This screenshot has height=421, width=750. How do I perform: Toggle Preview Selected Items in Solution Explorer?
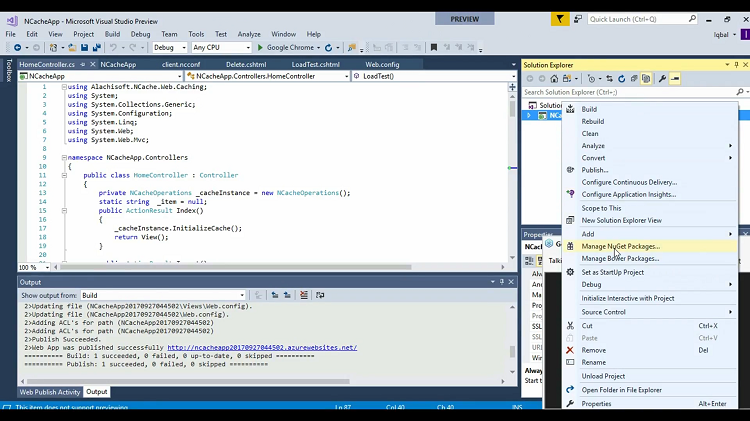click(x=675, y=78)
